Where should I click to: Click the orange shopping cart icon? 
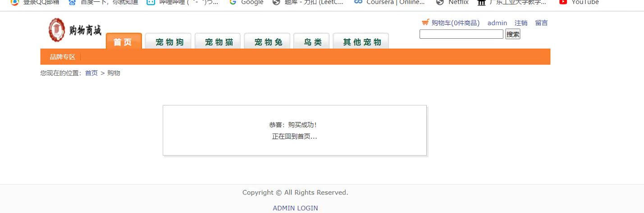pyautogui.click(x=425, y=23)
